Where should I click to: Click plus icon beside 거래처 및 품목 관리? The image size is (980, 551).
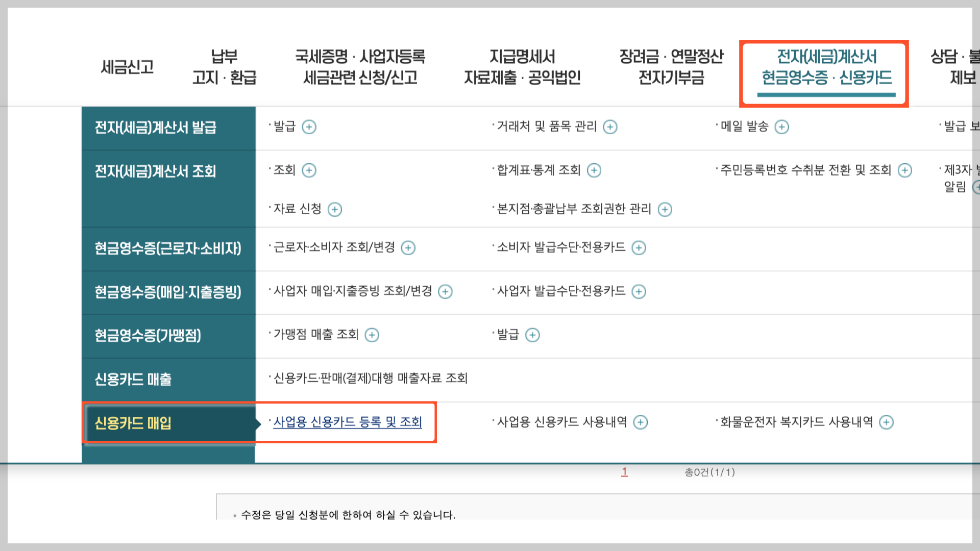click(610, 127)
